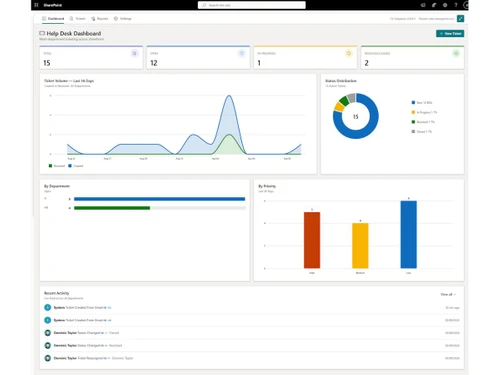Select the In Progress status legend entry
Image resolution: width=500 pixels, height=375 pixels.
(x=424, y=112)
